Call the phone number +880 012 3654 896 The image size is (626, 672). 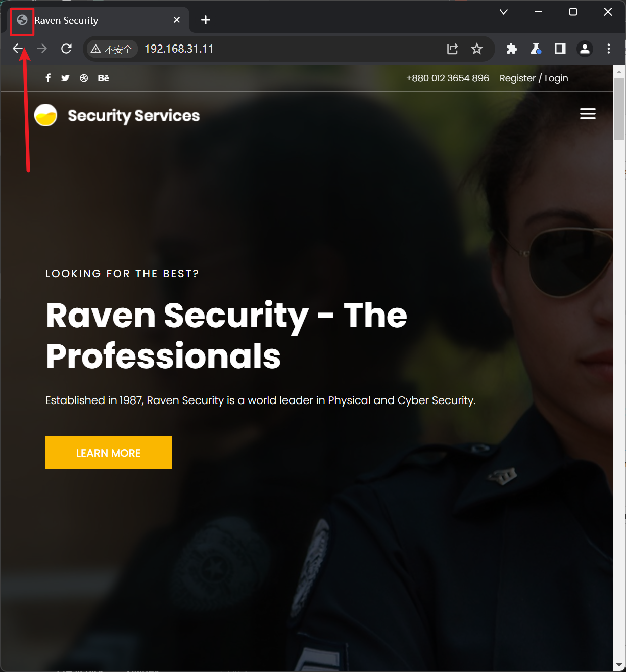(448, 78)
